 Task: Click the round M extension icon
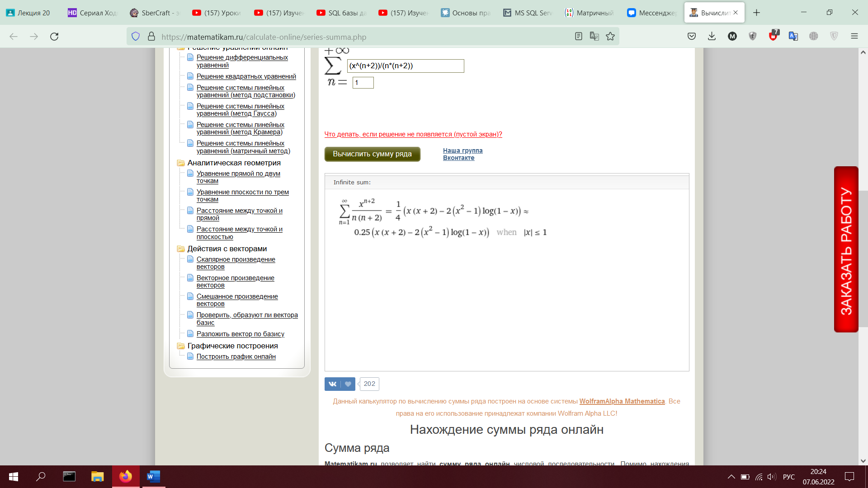tap(732, 37)
